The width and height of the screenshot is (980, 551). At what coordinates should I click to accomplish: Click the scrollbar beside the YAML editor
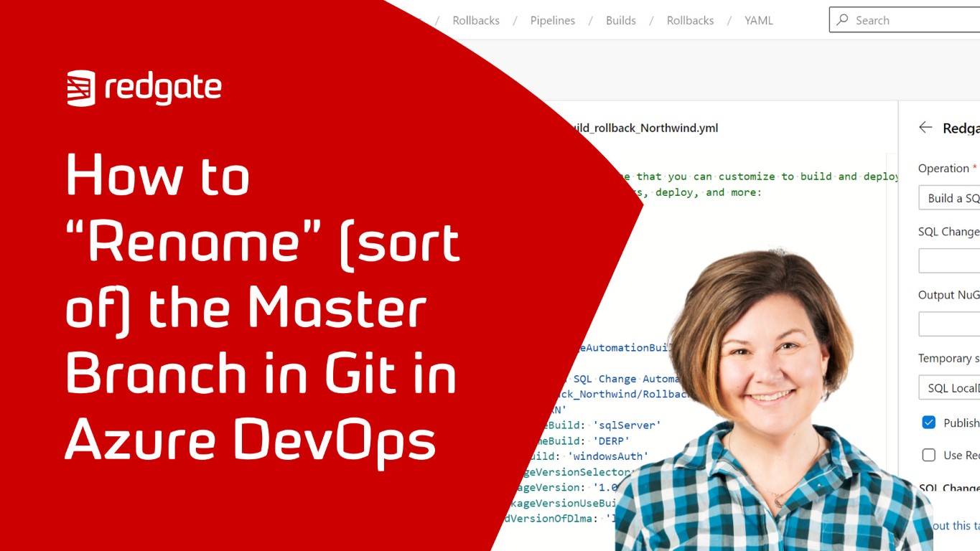click(x=892, y=287)
